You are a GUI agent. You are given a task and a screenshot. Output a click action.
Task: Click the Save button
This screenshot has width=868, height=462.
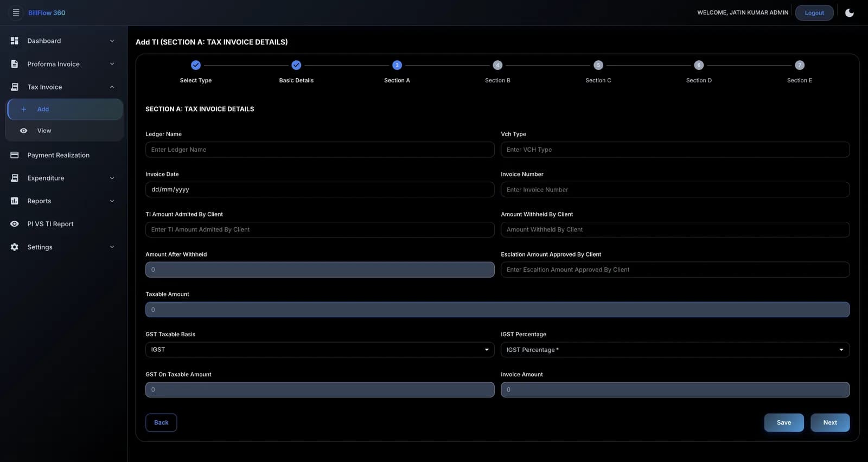tap(784, 422)
